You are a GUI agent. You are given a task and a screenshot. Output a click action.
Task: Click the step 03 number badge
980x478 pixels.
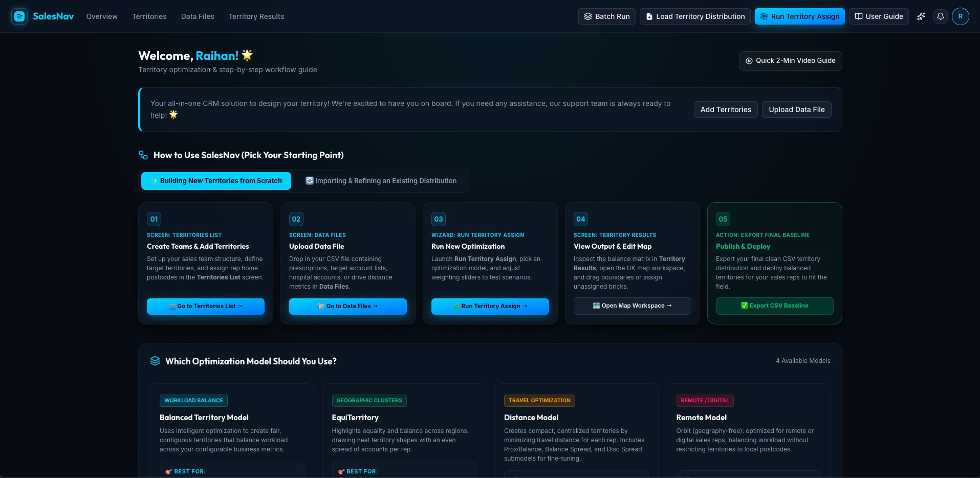point(439,219)
